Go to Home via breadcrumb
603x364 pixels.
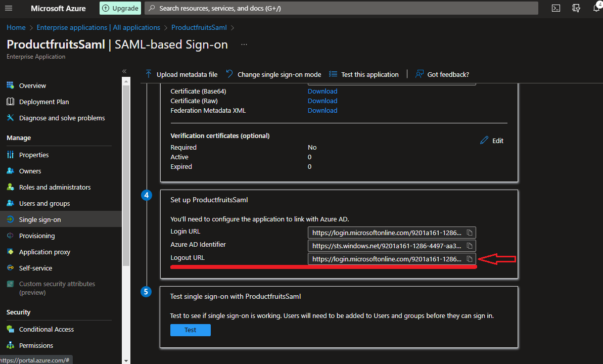pos(16,27)
